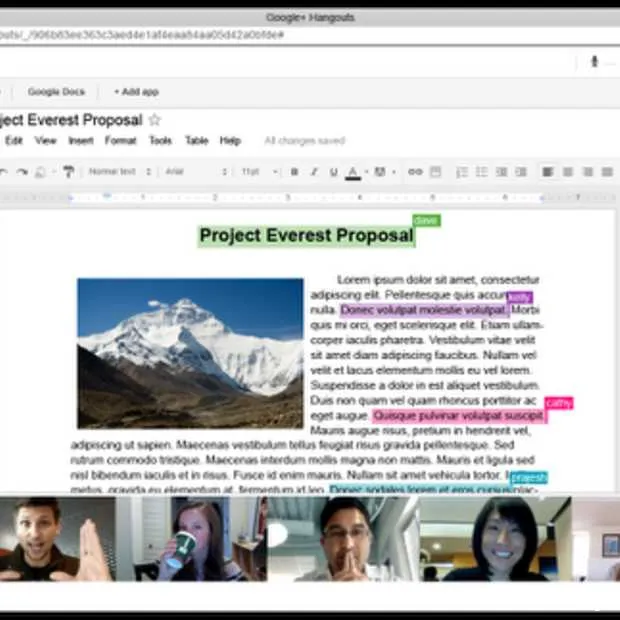Click the All changes saved status
Viewport: 620px width, 620px height.
pos(304,140)
